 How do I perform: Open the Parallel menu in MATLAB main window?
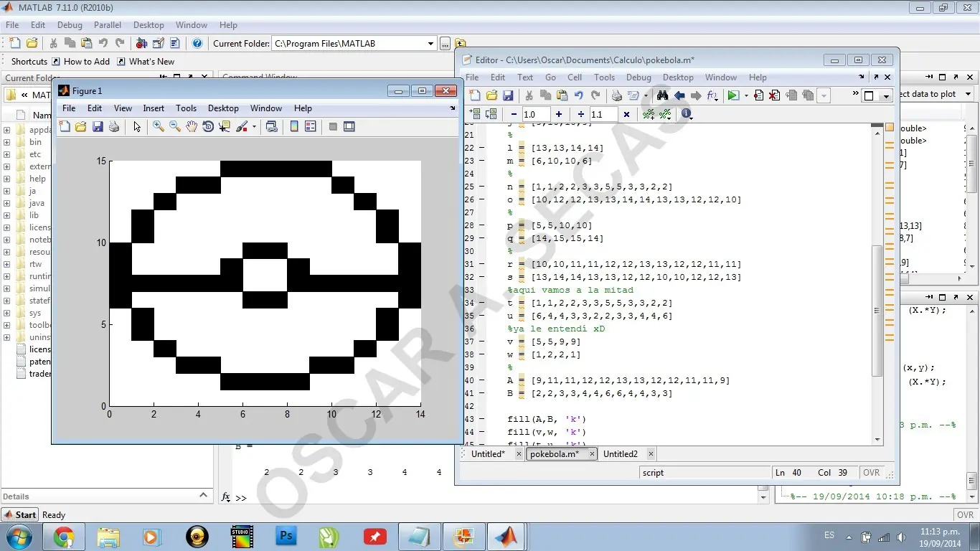click(x=108, y=25)
